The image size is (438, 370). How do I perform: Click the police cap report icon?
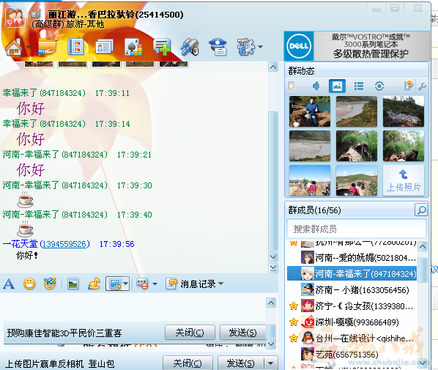coord(218,47)
